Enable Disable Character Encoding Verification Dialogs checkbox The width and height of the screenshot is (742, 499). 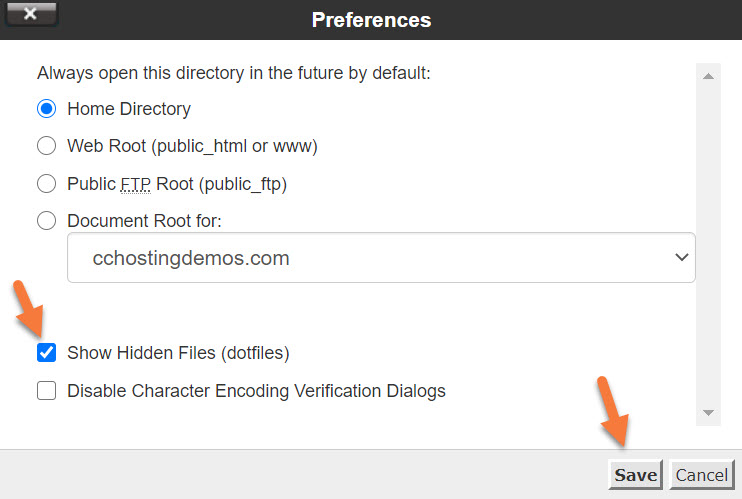coord(46,391)
